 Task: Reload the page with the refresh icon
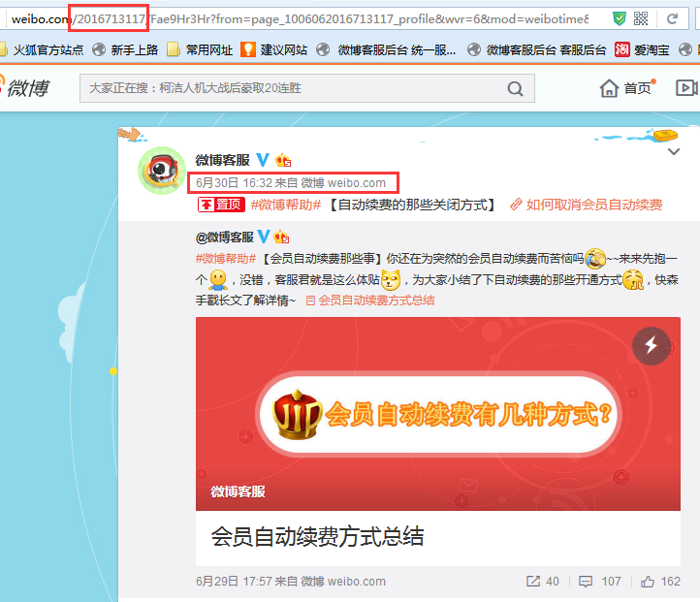[672, 18]
